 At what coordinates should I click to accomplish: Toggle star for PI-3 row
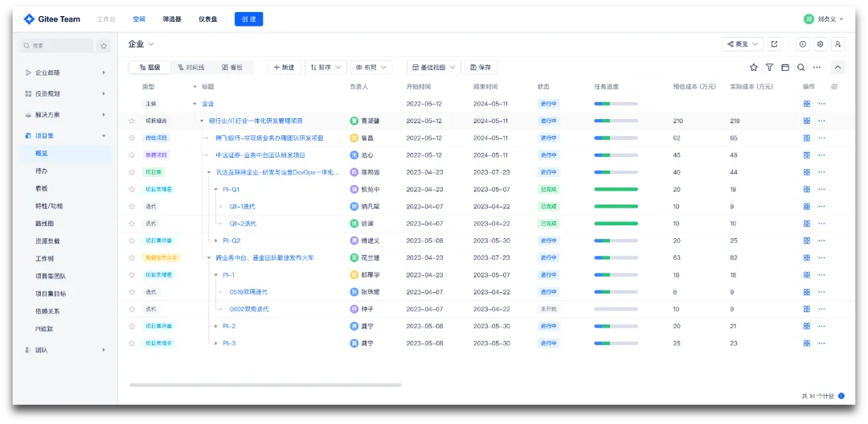(132, 344)
